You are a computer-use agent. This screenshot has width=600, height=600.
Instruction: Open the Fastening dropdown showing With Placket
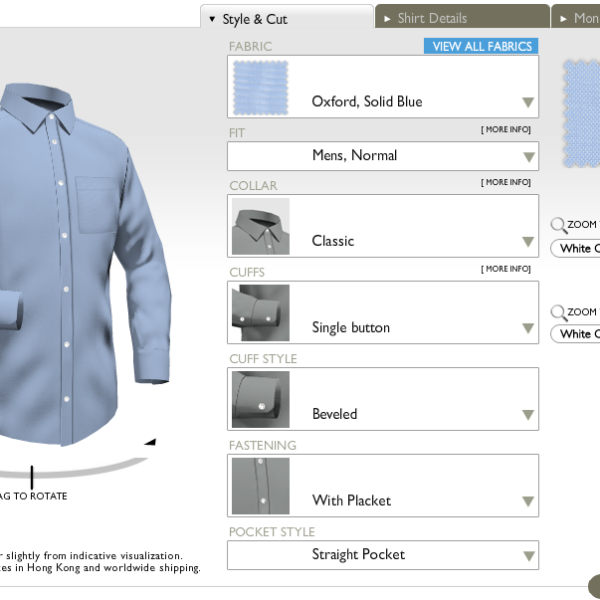click(383, 486)
